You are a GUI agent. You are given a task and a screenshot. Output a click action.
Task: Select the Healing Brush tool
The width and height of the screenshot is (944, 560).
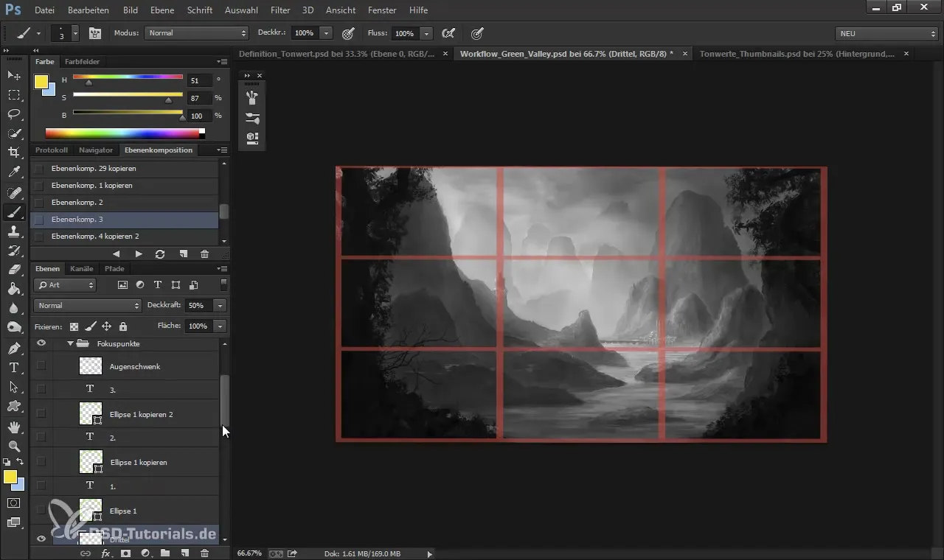(x=14, y=192)
